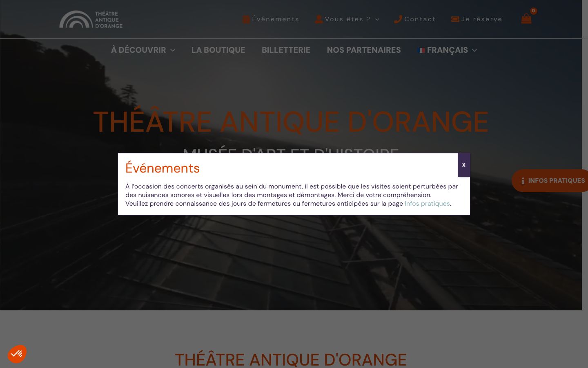Image resolution: width=588 pixels, height=368 pixels.
Task: Click the person icon beside Vous êtes ?
Action: pos(319,19)
